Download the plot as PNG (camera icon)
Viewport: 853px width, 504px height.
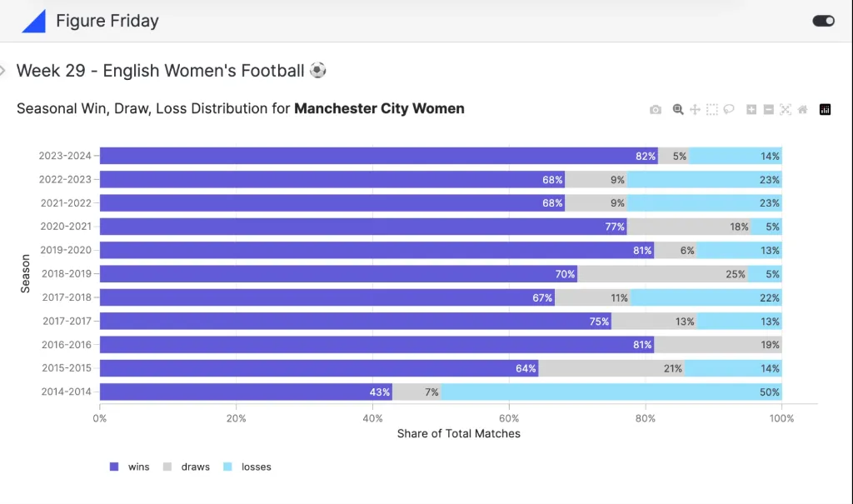pyautogui.click(x=656, y=109)
